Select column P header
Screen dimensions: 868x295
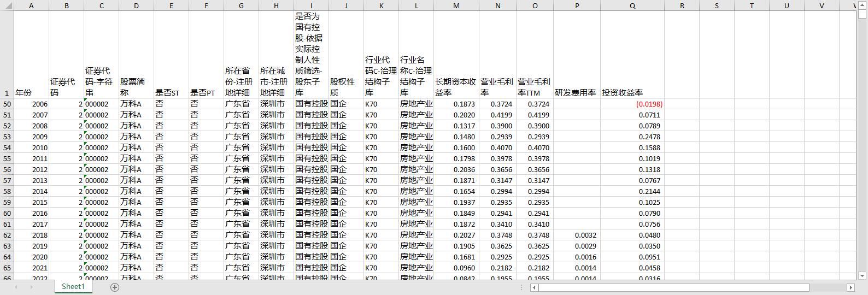point(577,5)
